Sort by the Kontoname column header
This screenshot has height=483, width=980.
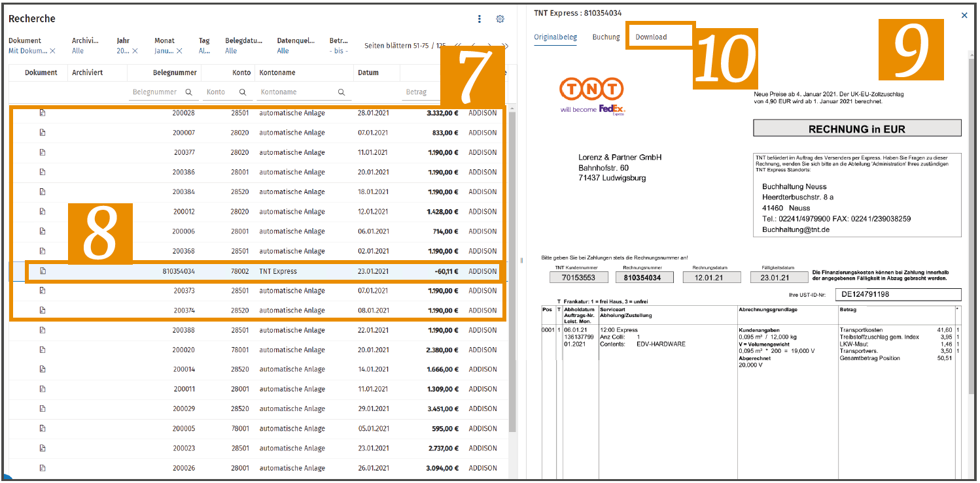[x=277, y=73]
